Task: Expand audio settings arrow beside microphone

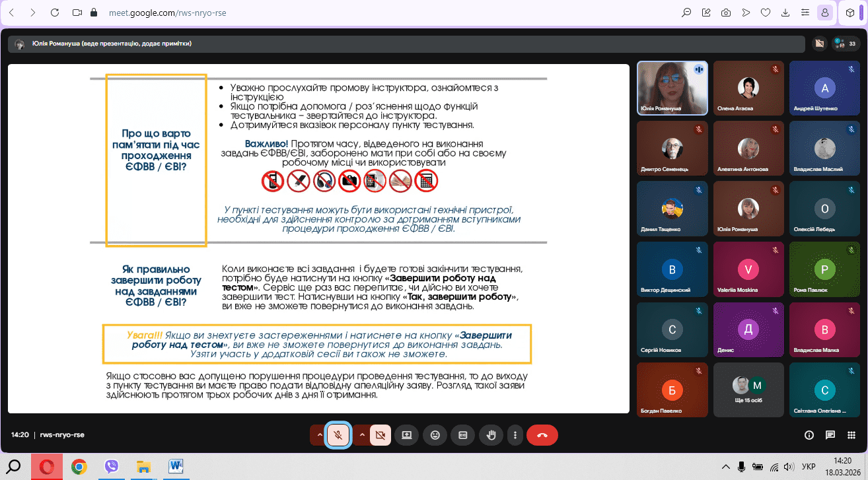Action: click(320, 435)
